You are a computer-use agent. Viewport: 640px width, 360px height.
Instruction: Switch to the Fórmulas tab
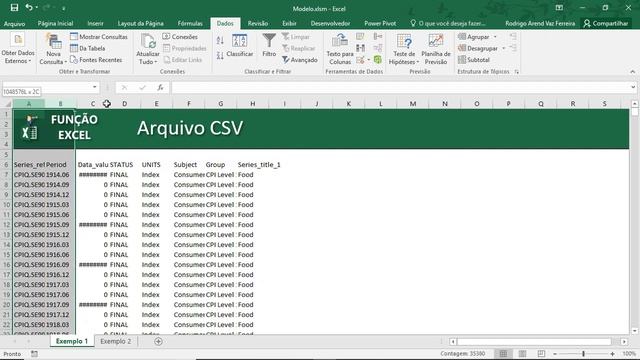[190, 23]
